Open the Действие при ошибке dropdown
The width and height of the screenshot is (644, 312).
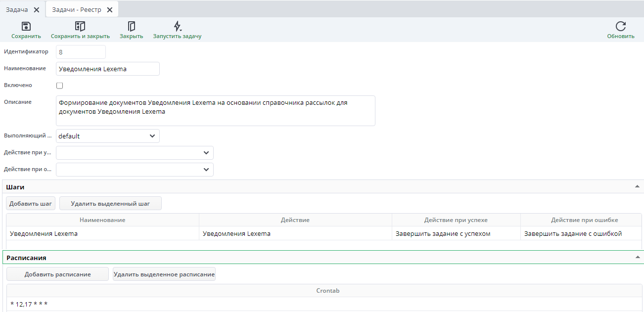[135, 170]
